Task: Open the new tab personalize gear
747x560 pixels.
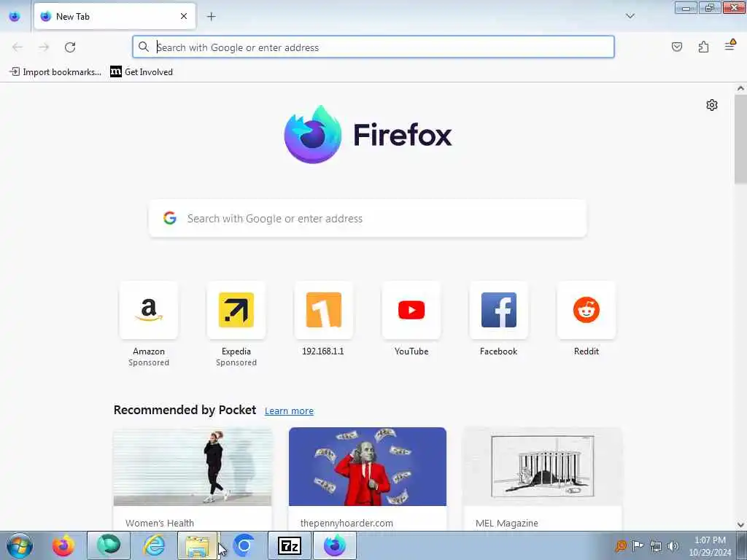Action: (x=712, y=105)
